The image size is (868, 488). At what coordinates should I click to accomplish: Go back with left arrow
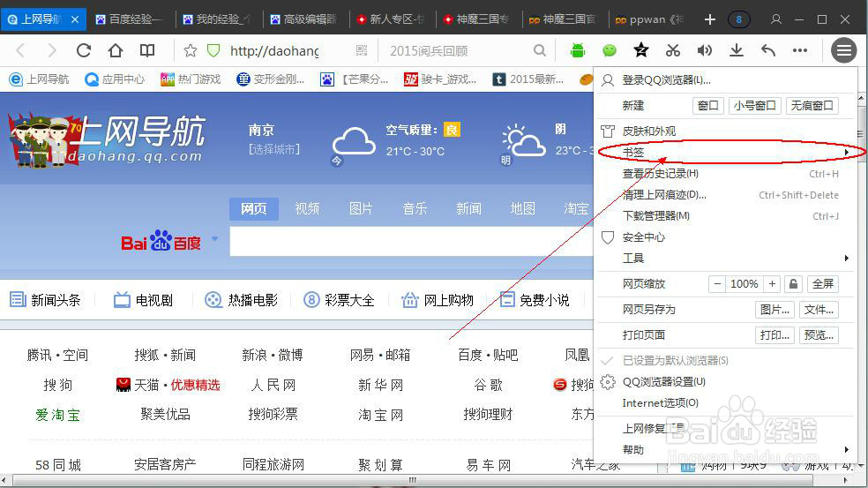20,51
